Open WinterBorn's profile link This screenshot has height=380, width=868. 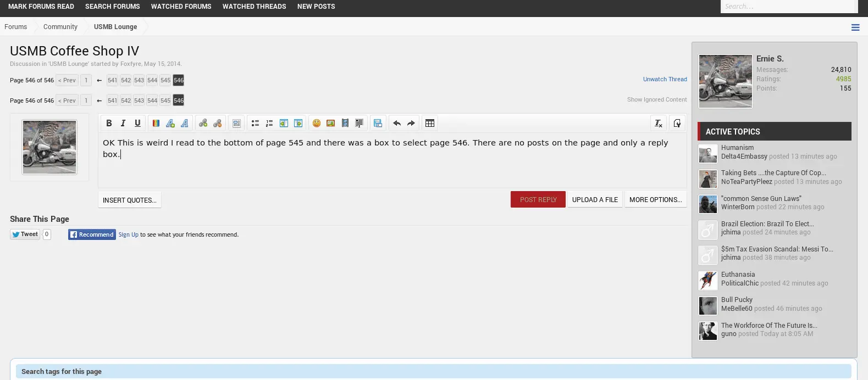coord(738,207)
